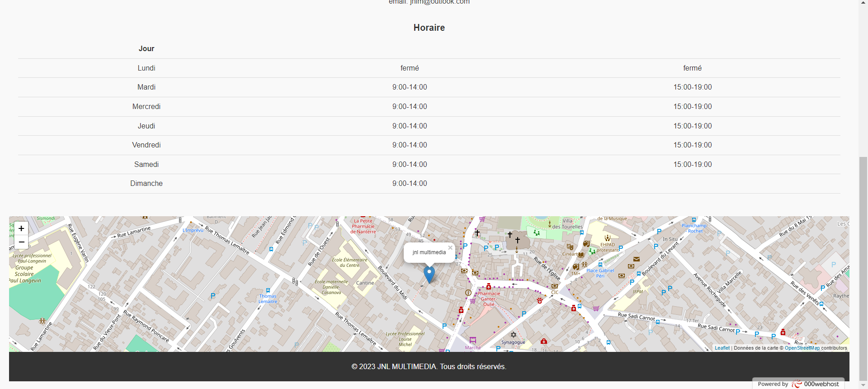Click the Powered by 000webhost badge

(798, 384)
